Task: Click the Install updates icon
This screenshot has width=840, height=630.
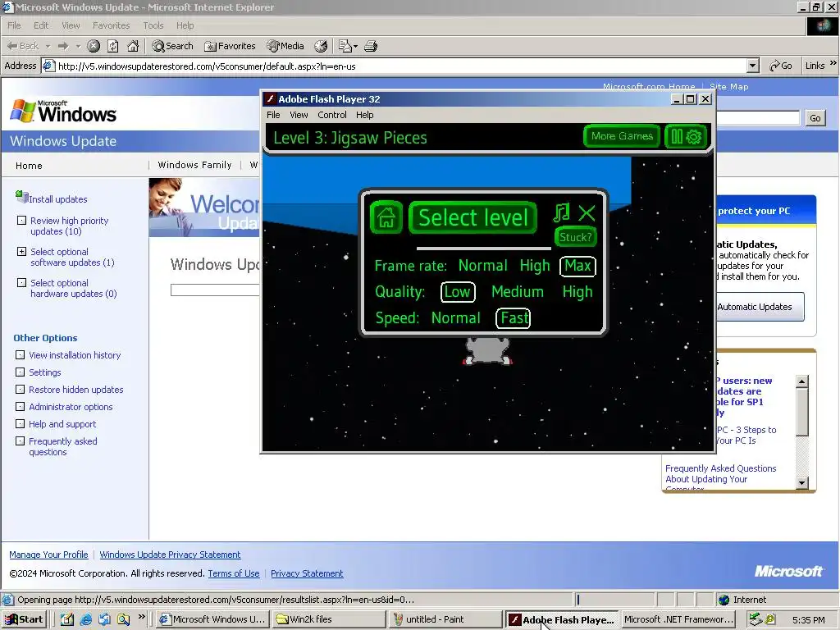Action: (22, 197)
